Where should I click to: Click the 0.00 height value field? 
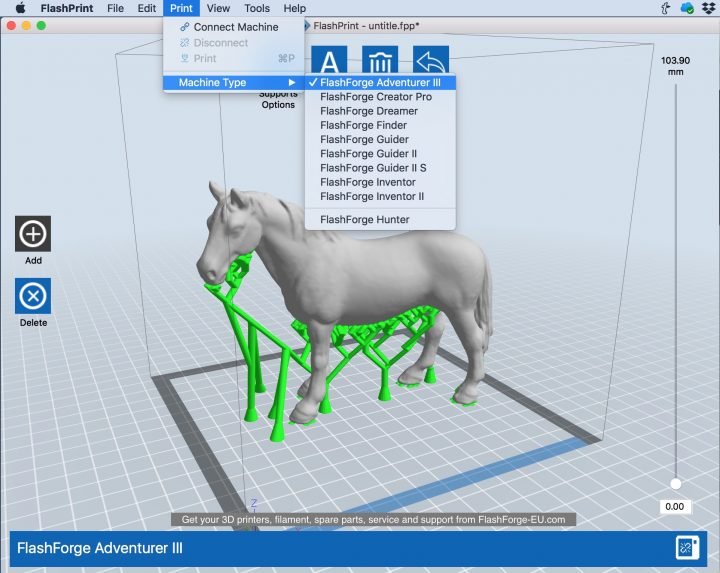(x=675, y=507)
